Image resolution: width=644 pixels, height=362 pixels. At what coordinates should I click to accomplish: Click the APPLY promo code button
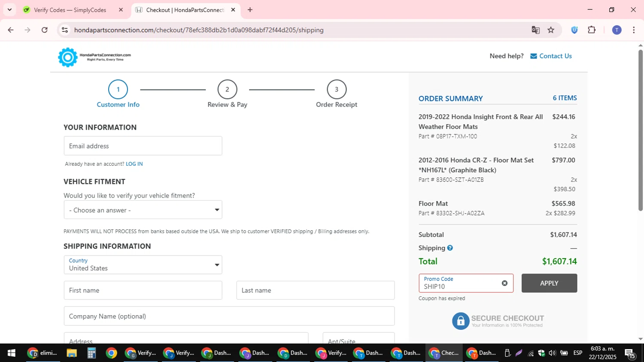coord(549,283)
